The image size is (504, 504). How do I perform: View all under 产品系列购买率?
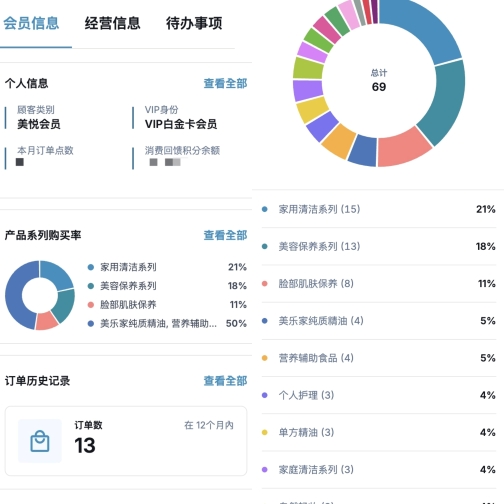(225, 235)
